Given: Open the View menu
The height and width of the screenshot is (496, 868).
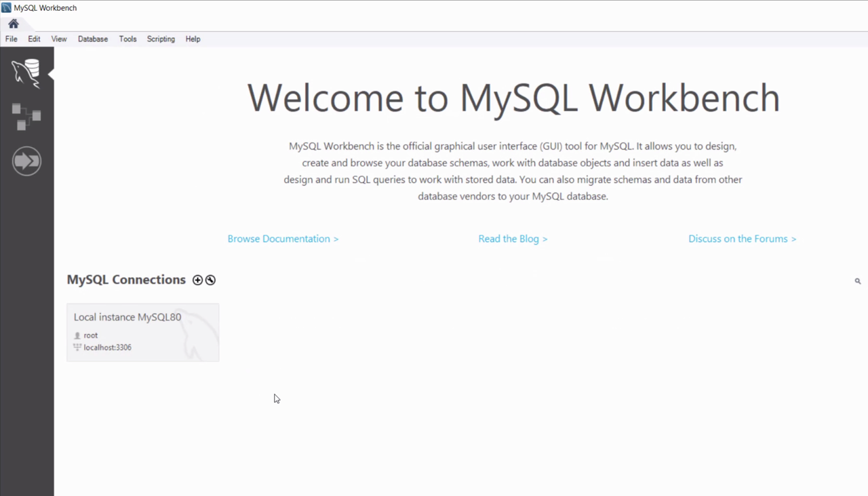Looking at the screenshot, I should (x=59, y=39).
